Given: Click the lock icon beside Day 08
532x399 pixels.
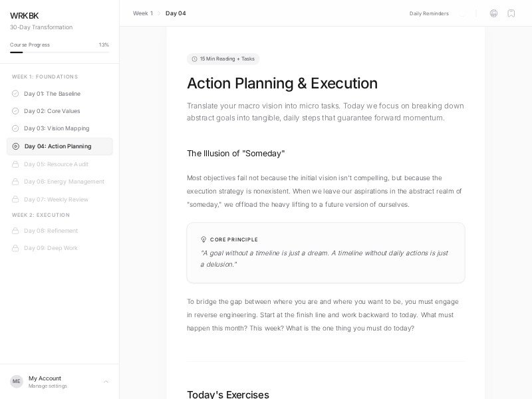Looking at the screenshot, I should [15, 231].
